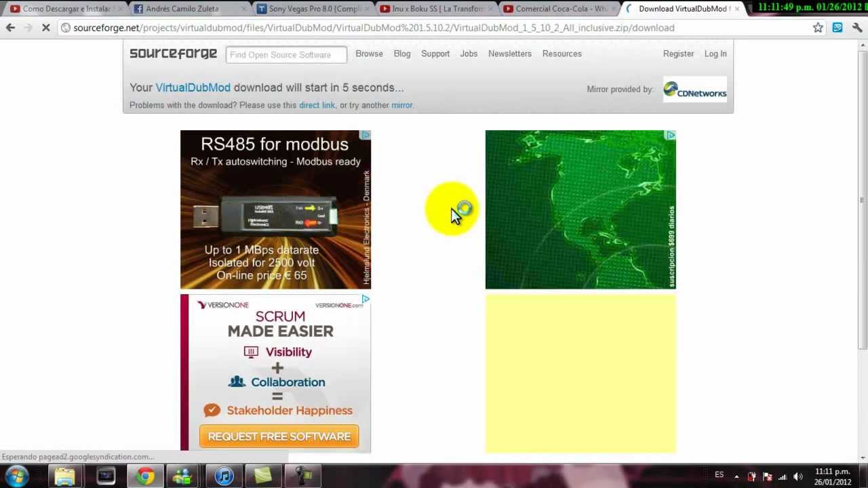The image size is (868, 488).
Task: Click the Log In link
Action: coord(715,54)
